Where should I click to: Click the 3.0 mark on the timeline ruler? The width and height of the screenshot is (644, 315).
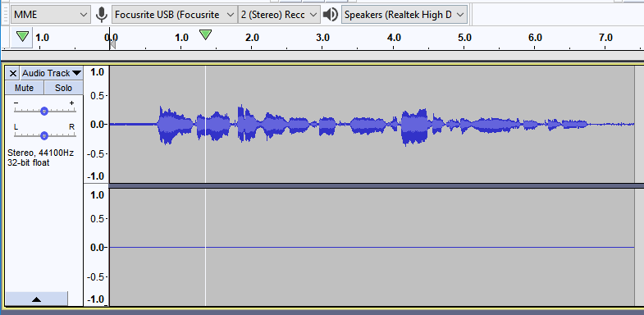[323, 38]
